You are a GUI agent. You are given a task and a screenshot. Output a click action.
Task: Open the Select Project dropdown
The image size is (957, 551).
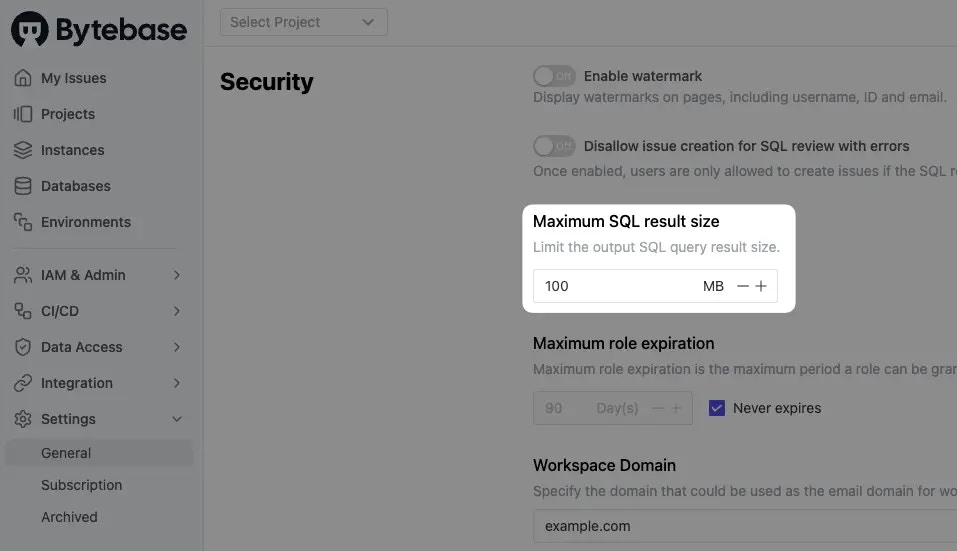tap(303, 22)
